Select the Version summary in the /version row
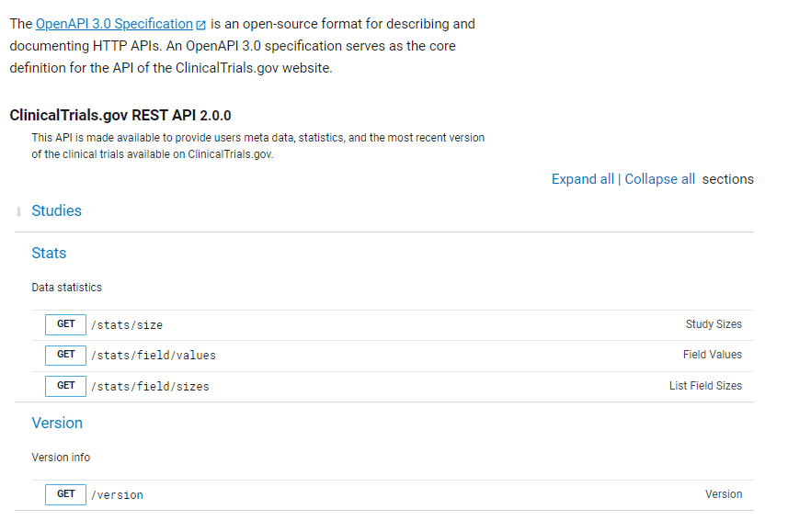The width and height of the screenshot is (788, 532). click(x=724, y=494)
